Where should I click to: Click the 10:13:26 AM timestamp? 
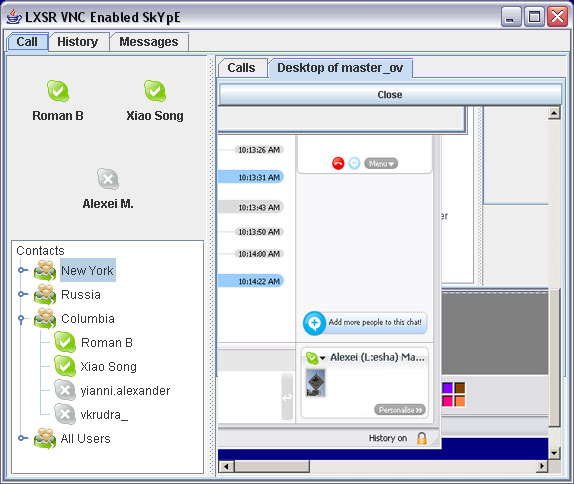259,150
